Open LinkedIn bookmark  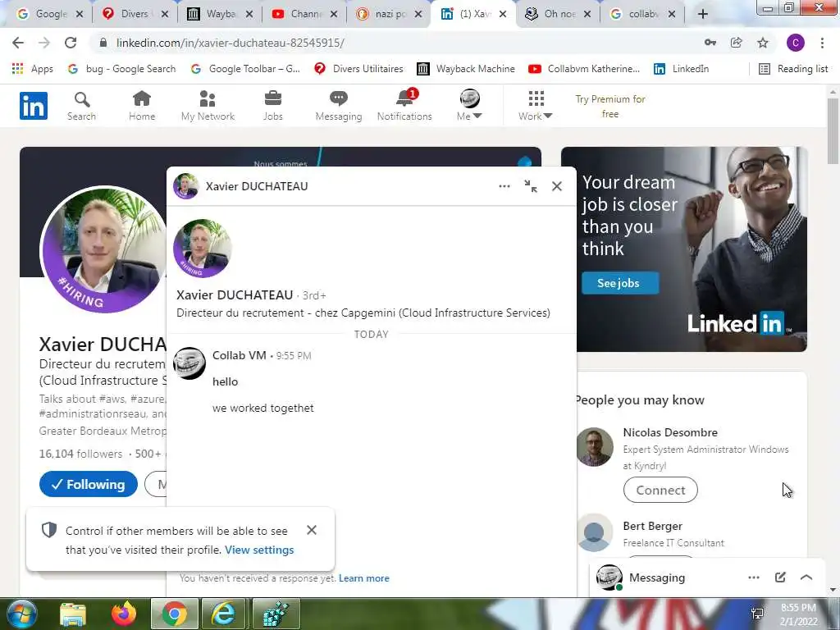682,69
